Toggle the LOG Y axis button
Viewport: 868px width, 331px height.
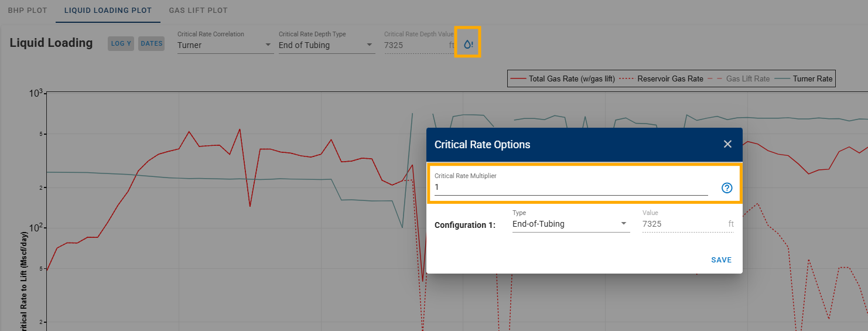(121, 43)
